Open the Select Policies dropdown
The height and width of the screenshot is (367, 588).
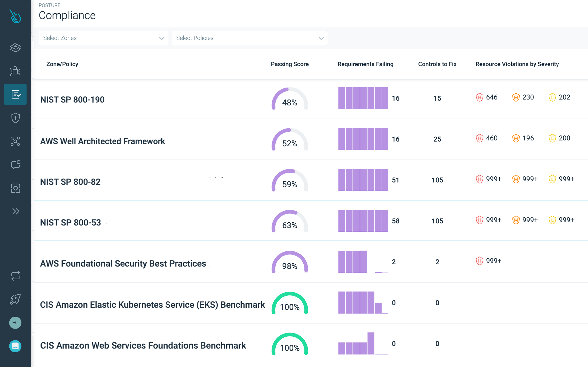coord(249,38)
